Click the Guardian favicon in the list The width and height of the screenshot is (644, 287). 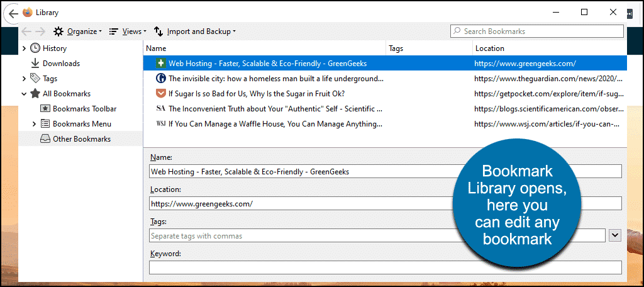click(x=160, y=78)
